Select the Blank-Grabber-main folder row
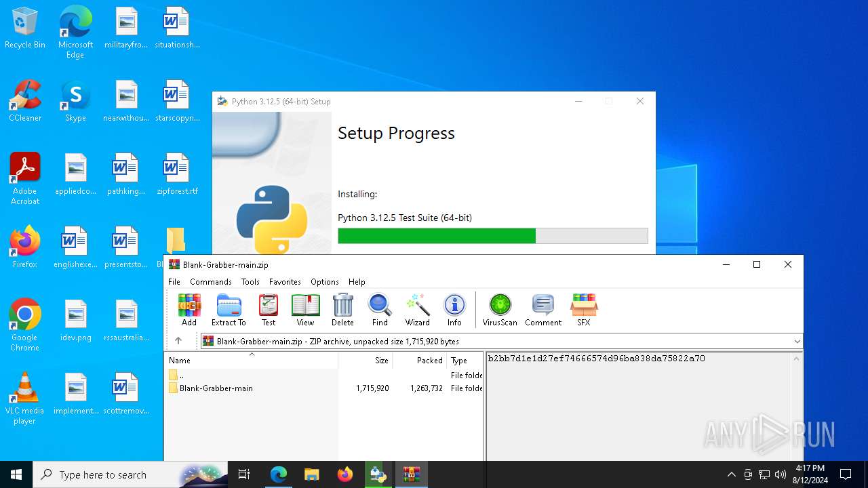This screenshot has height=488, width=868. (x=324, y=388)
